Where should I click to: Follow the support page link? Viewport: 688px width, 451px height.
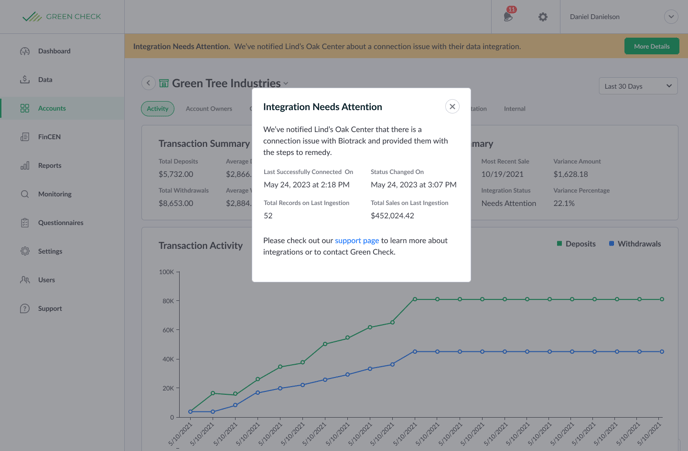357,240
